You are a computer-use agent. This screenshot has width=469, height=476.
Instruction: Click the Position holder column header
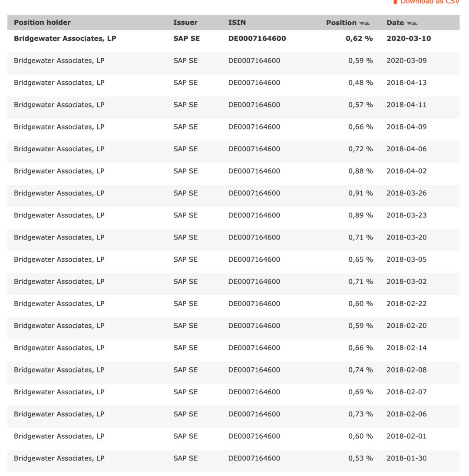(42, 23)
